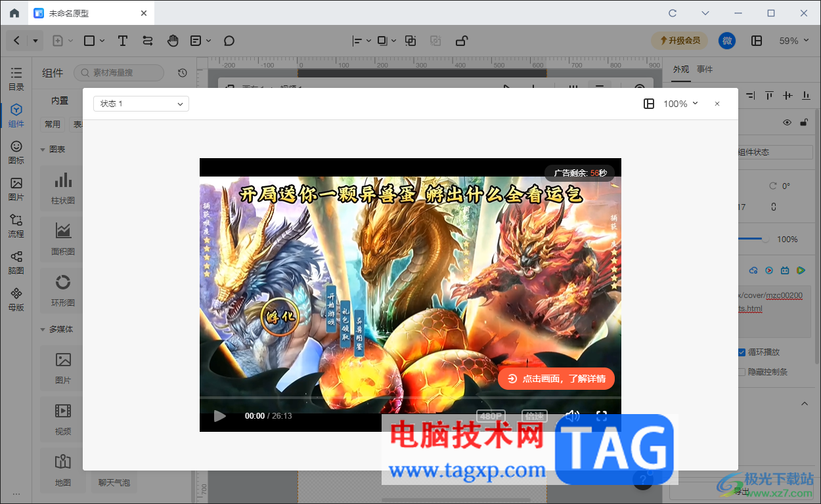Activate the hand pan tool
The image size is (821, 504).
pyautogui.click(x=173, y=41)
